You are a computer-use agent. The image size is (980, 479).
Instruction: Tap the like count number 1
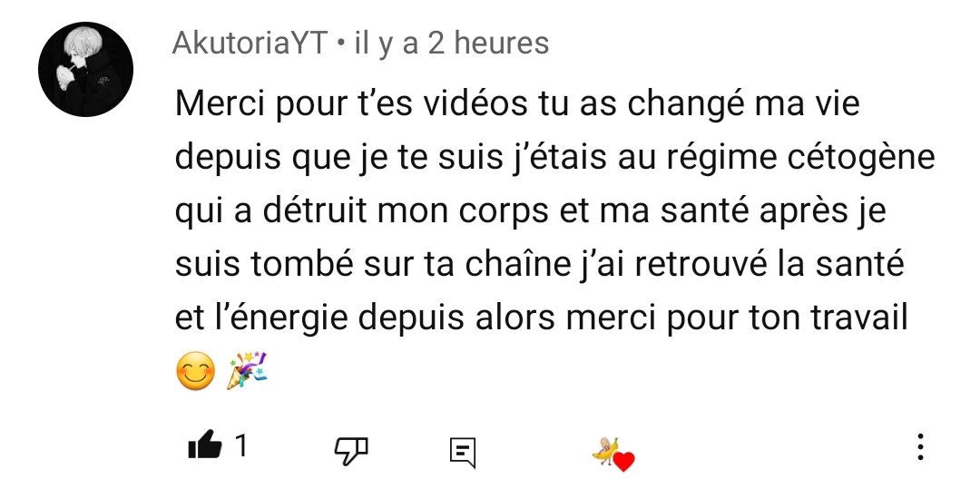tap(241, 446)
